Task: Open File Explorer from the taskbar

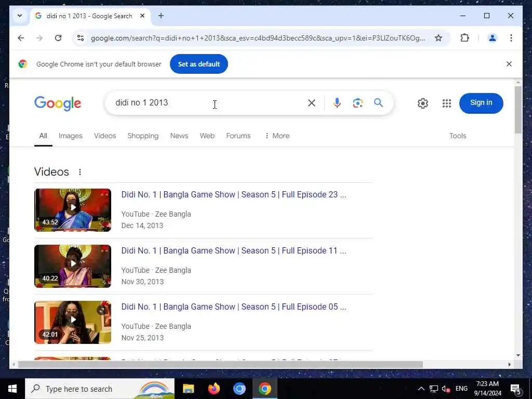Action: tap(188, 389)
